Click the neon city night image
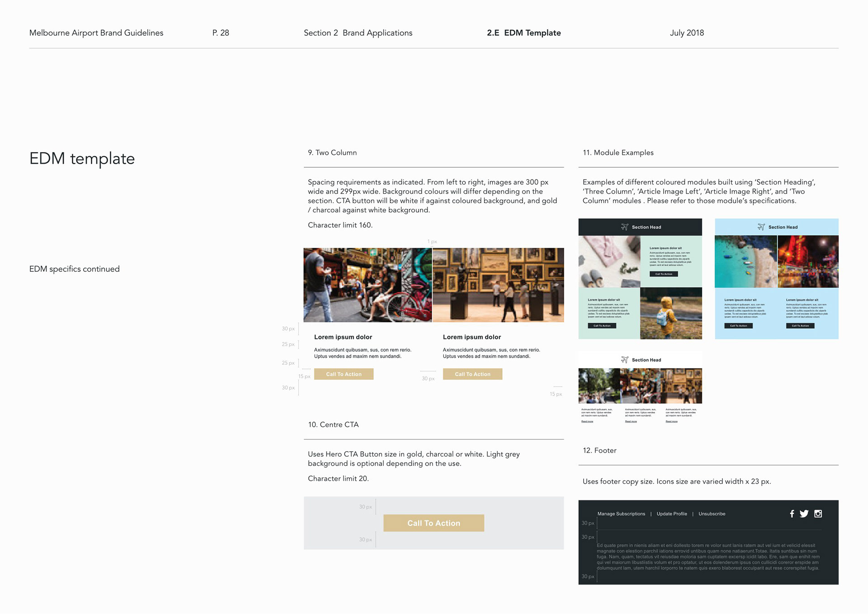 click(808, 261)
